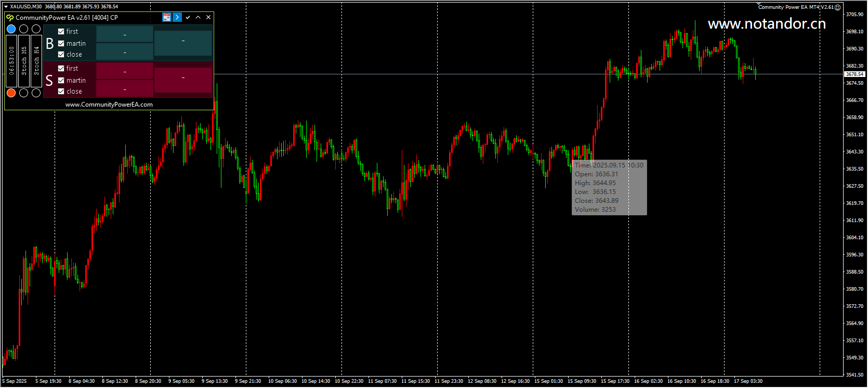
Task: Collapse the EA panel using the up chevron
Action: (198, 17)
